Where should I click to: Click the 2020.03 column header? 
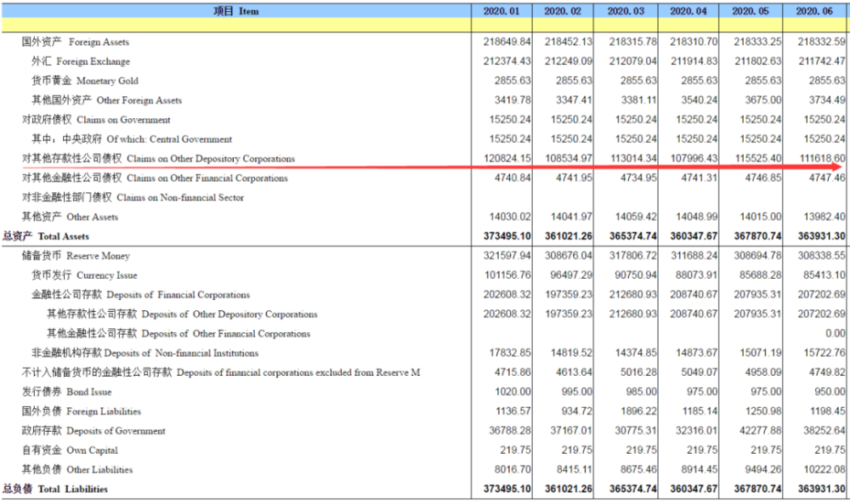626,11
